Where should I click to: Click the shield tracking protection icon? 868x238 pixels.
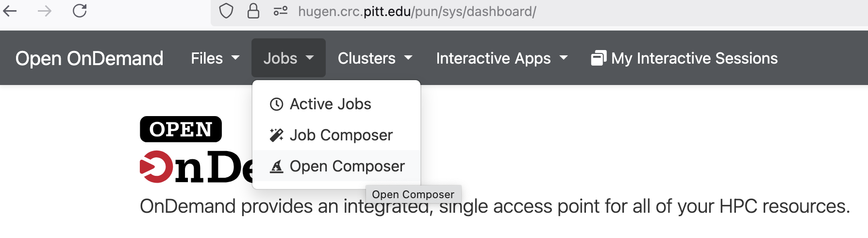click(x=226, y=11)
